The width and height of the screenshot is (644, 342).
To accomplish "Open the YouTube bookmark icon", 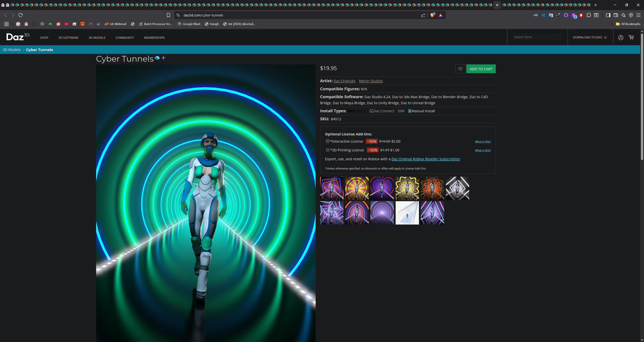I will pos(66,24).
